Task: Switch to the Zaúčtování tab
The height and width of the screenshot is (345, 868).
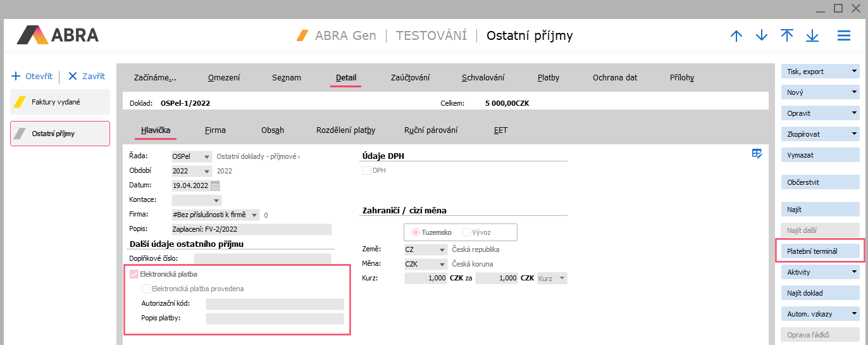Action: [410, 78]
